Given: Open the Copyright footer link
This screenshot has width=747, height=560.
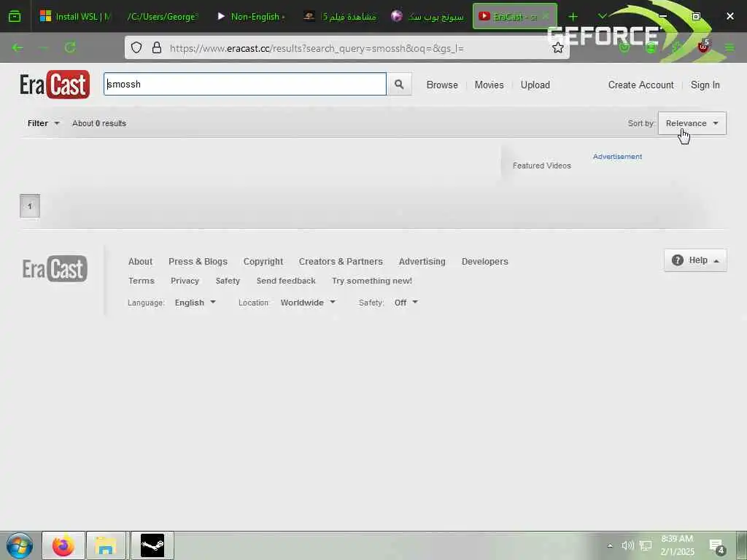Looking at the screenshot, I should [x=263, y=262].
